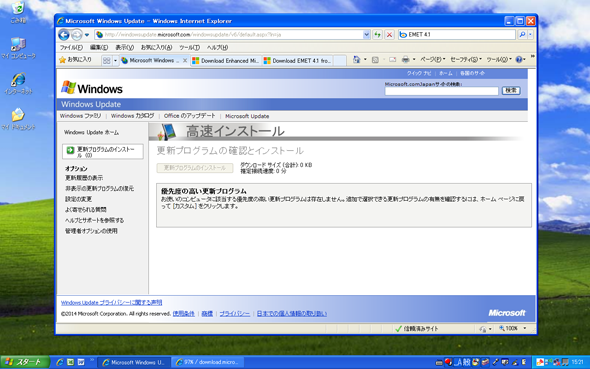Open the ファイル(F) menu
Viewport: 590px width, 369px height.
tap(71, 48)
